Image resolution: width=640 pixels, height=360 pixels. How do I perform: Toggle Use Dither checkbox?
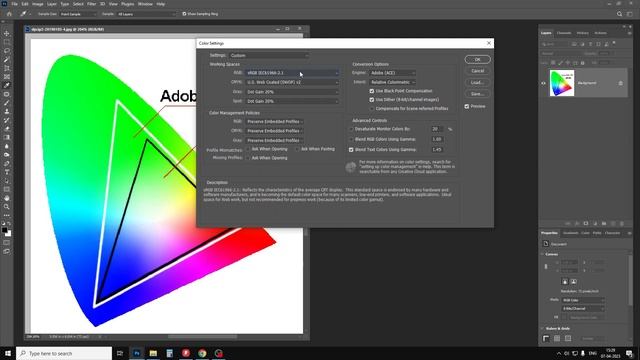pyautogui.click(x=371, y=100)
